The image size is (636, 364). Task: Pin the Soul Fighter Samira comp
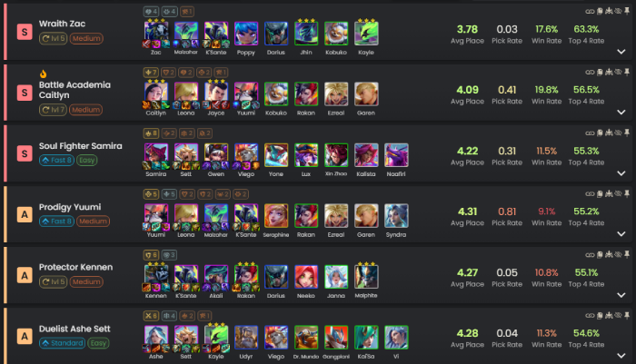click(x=627, y=133)
